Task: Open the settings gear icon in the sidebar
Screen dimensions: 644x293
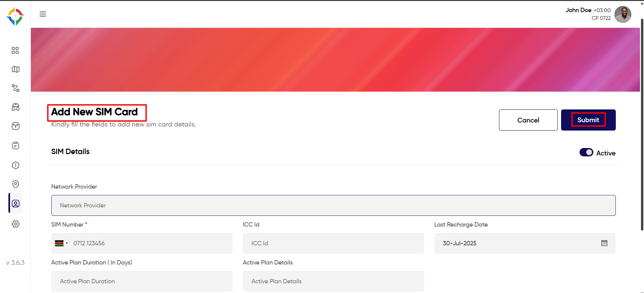Action: 15,224
